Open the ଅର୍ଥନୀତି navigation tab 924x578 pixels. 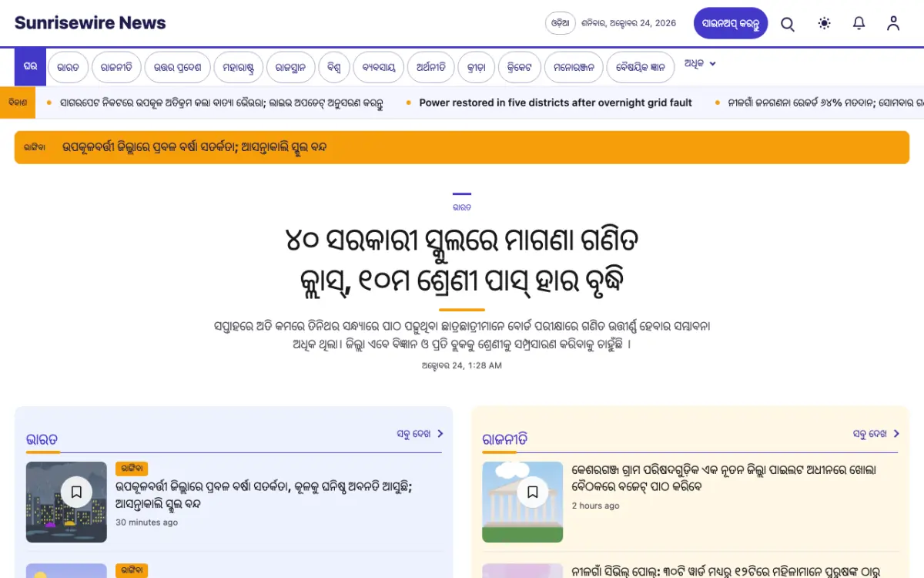(x=431, y=67)
